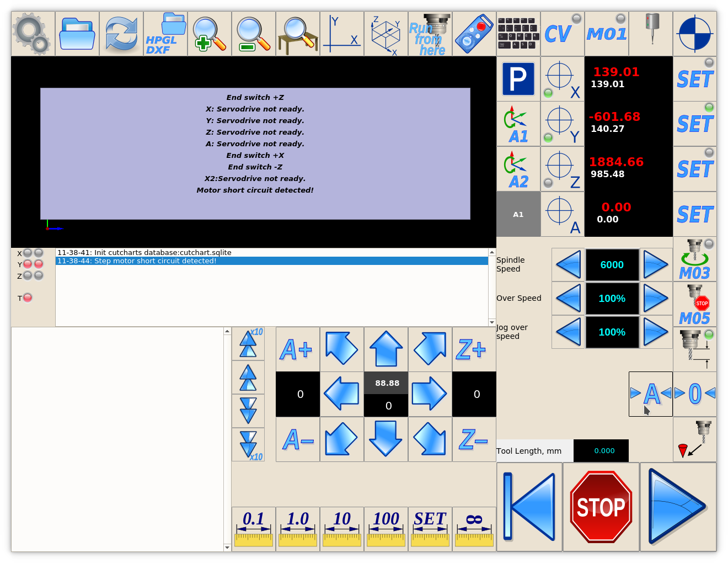Screen dimensions: 728x563
Task: Toggle the CV constant velocity mode
Action: (x=562, y=34)
